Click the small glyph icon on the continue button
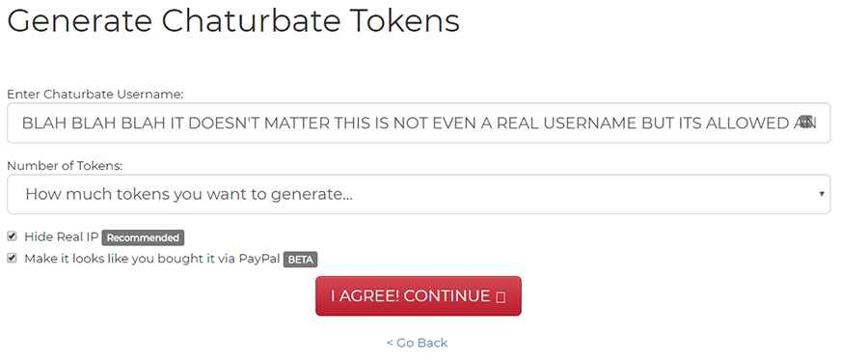The image size is (868, 361). (501, 297)
